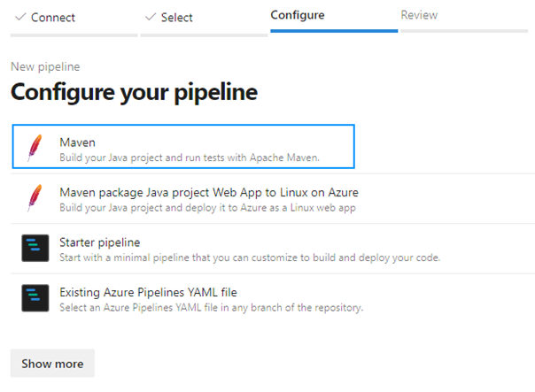Image resolution: width=535 pixels, height=392 pixels.
Task: Click the Existing Azure Pipelines YAML file icon
Action: coord(35,298)
